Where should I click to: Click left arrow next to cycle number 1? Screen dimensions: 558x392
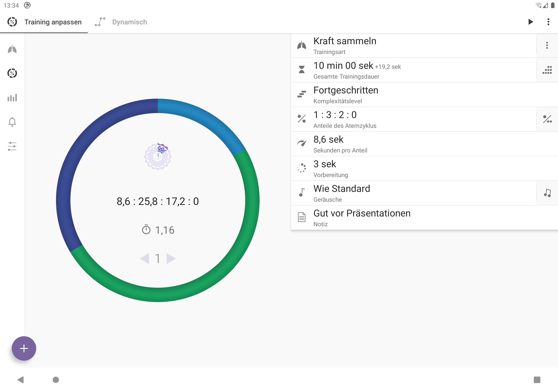[x=145, y=259]
